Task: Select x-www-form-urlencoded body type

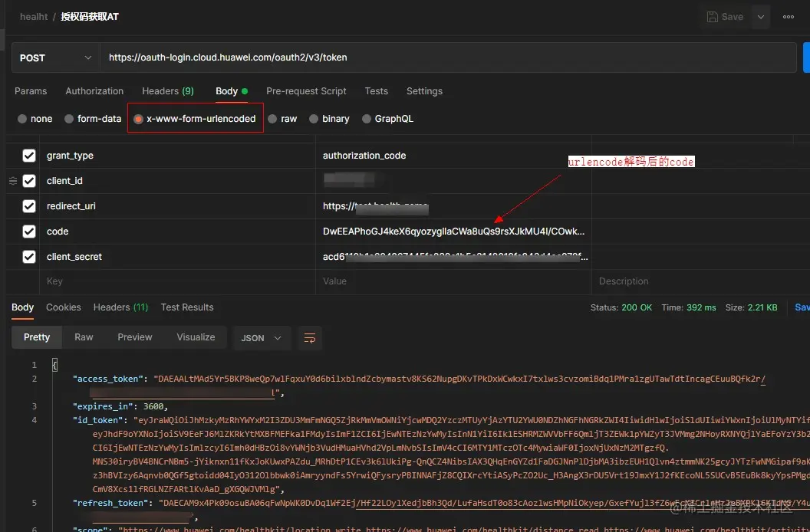Action: (x=195, y=119)
